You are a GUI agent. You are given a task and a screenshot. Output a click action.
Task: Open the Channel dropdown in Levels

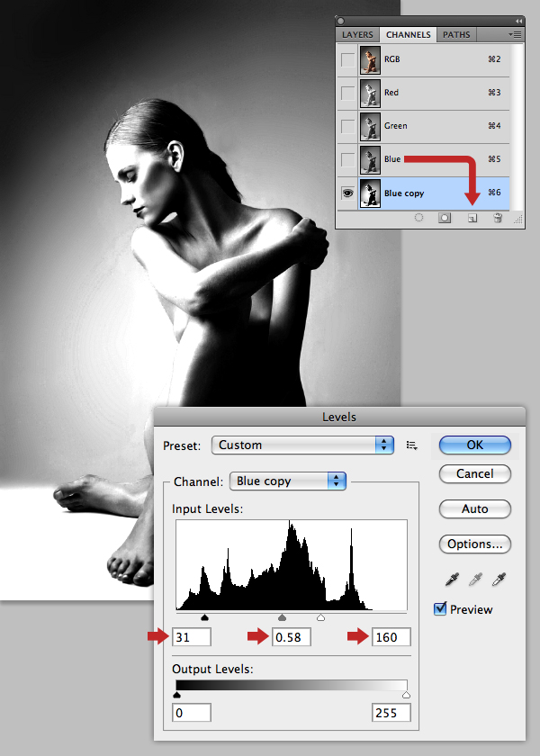click(288, 481)
